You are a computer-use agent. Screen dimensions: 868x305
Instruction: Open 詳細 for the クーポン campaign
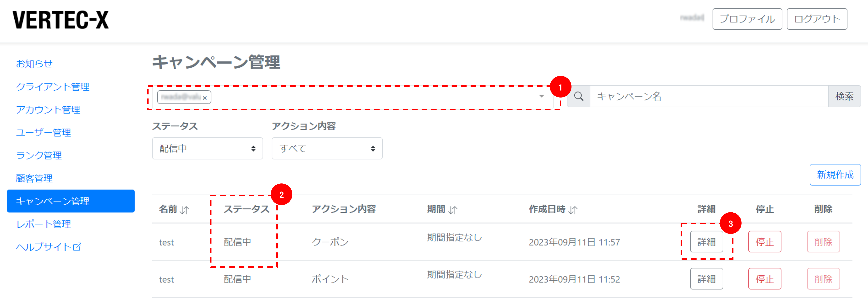coord(706,242)
